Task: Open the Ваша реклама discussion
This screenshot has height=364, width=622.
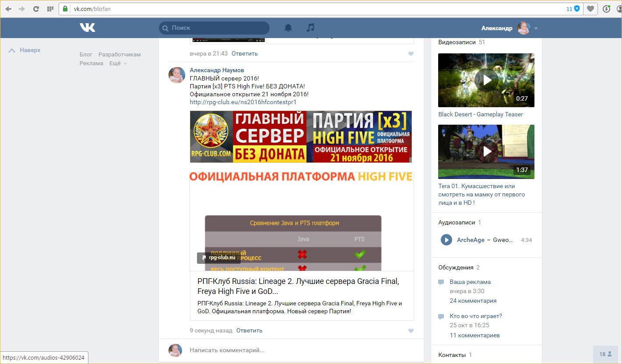Action: [x=470, y=282]
